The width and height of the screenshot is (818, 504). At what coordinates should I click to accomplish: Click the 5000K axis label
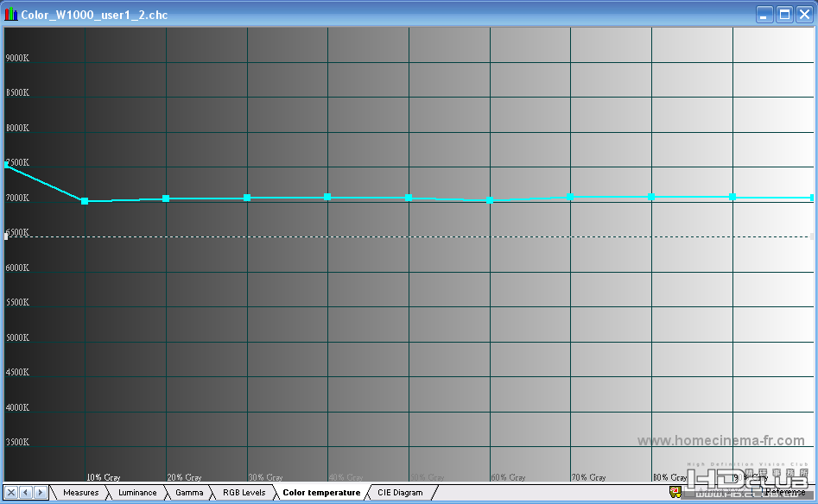17,337
